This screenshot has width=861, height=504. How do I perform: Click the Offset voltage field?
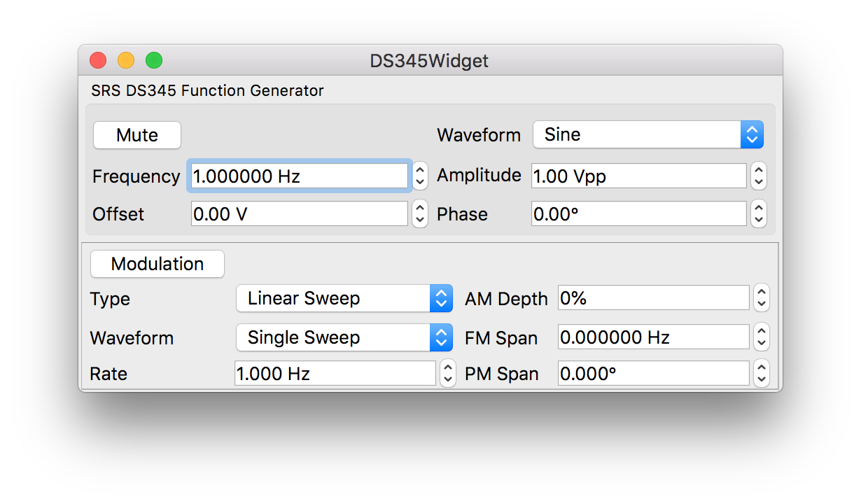pos(299,214)
